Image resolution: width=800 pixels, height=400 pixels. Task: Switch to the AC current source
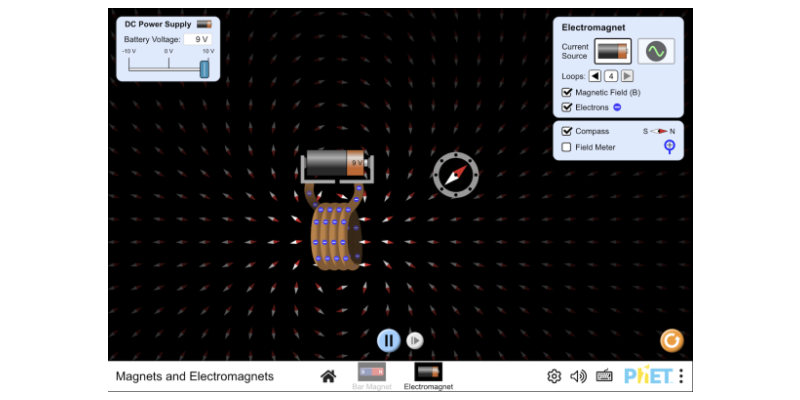[656, 51]
